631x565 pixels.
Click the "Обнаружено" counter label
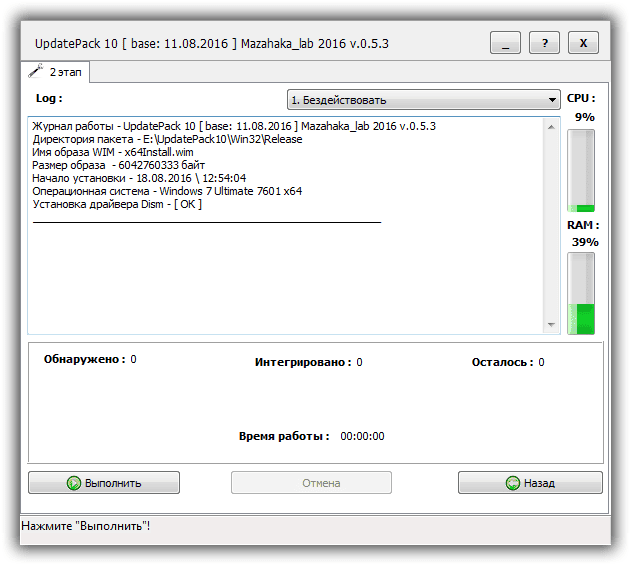(x=83, y=359)
